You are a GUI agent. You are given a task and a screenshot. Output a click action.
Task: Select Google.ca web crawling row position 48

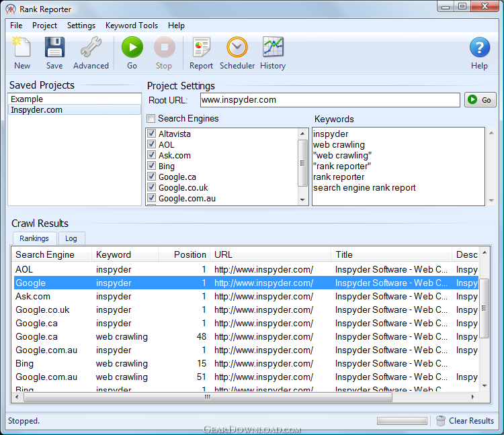coord(247,336)
